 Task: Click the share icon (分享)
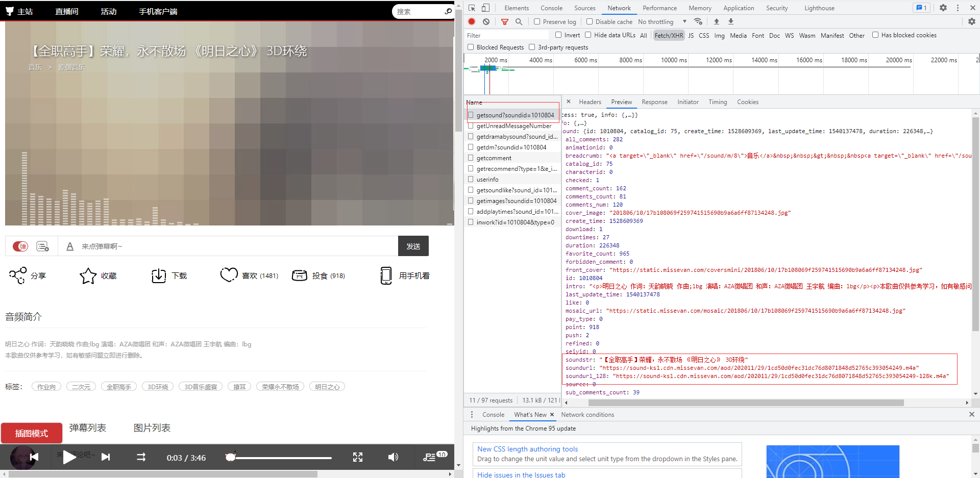18,275
